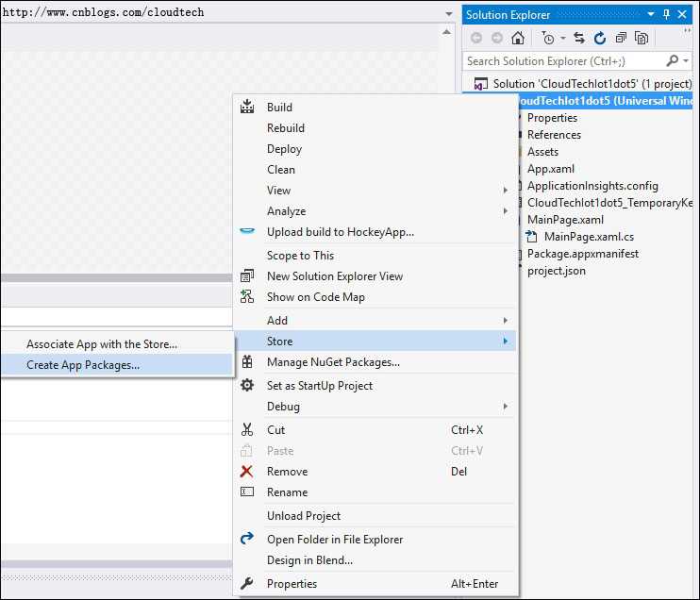Click the NuGet packages icon
This screenshot has width=700, height=600.
pos(247,361)
